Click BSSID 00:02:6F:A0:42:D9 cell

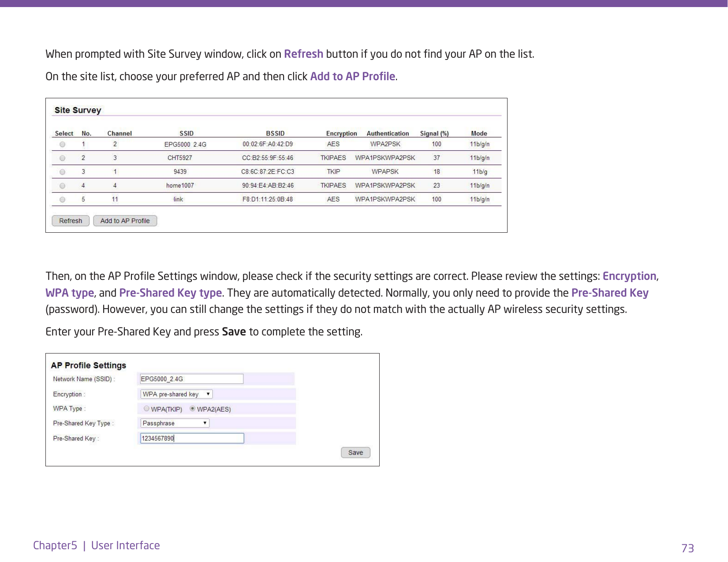click(x=268, y=144)
